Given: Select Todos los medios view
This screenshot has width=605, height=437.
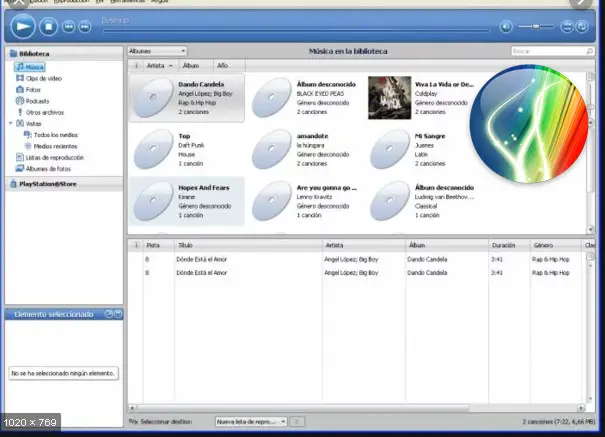Looking at the screenshot, I should pos(54,134).
